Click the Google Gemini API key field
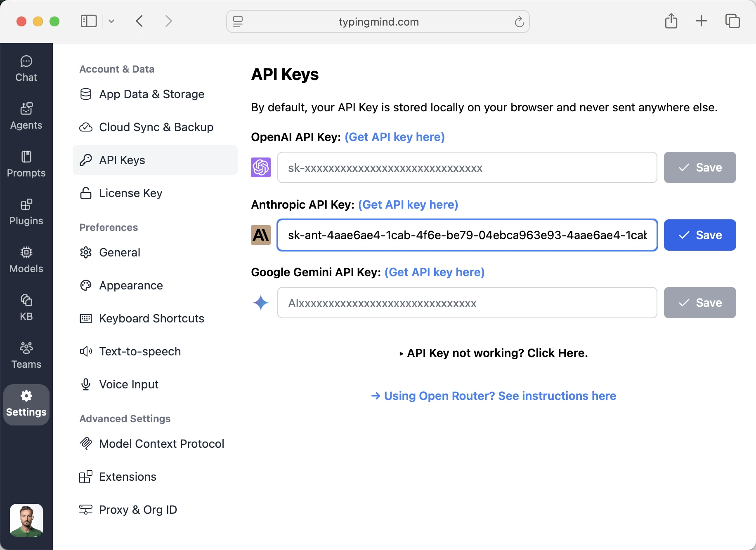Viewport: 756px width, 550px height. tap(467, 303)
